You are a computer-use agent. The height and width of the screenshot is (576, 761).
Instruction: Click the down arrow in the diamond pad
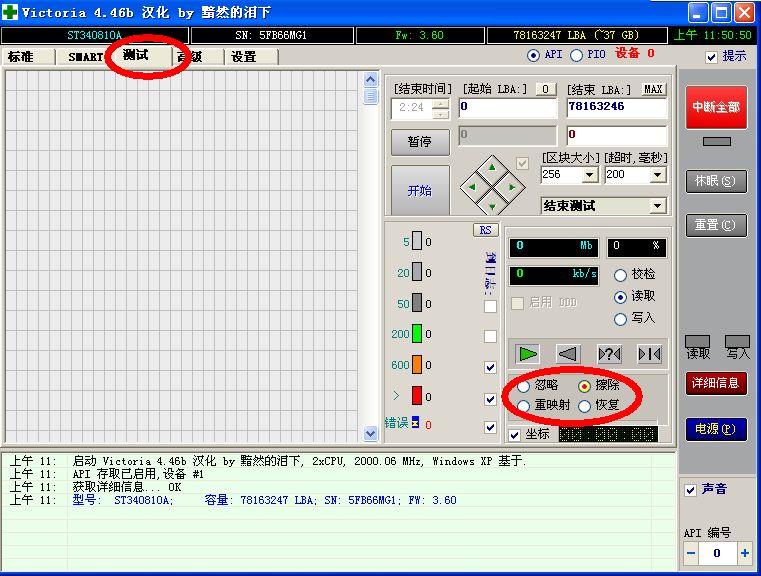point(492,206)
